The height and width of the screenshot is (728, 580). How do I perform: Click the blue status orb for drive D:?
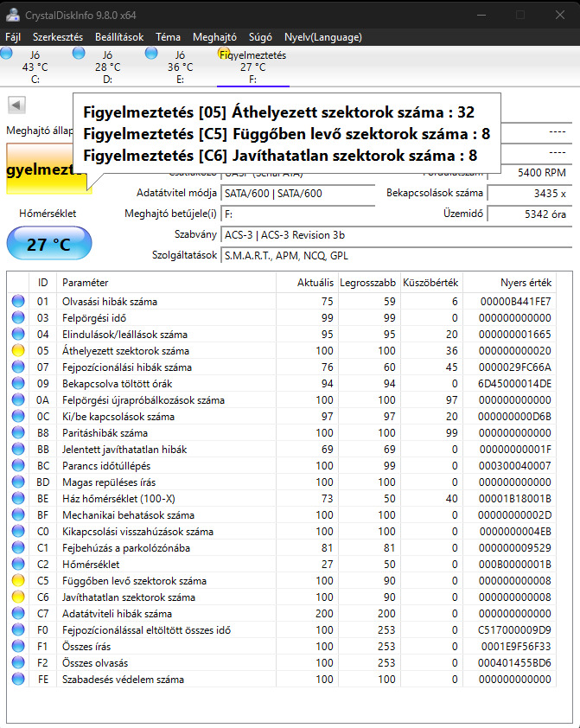[x=79, y=53]
